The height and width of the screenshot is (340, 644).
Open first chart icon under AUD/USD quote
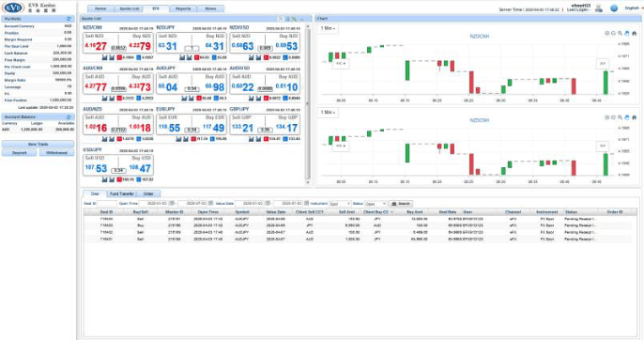click(252, 99)
